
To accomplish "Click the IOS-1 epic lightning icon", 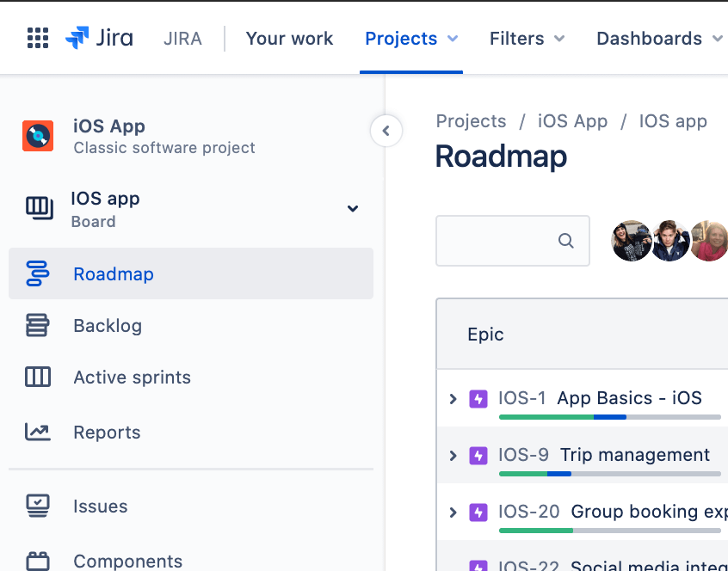I will click(478, 399).
